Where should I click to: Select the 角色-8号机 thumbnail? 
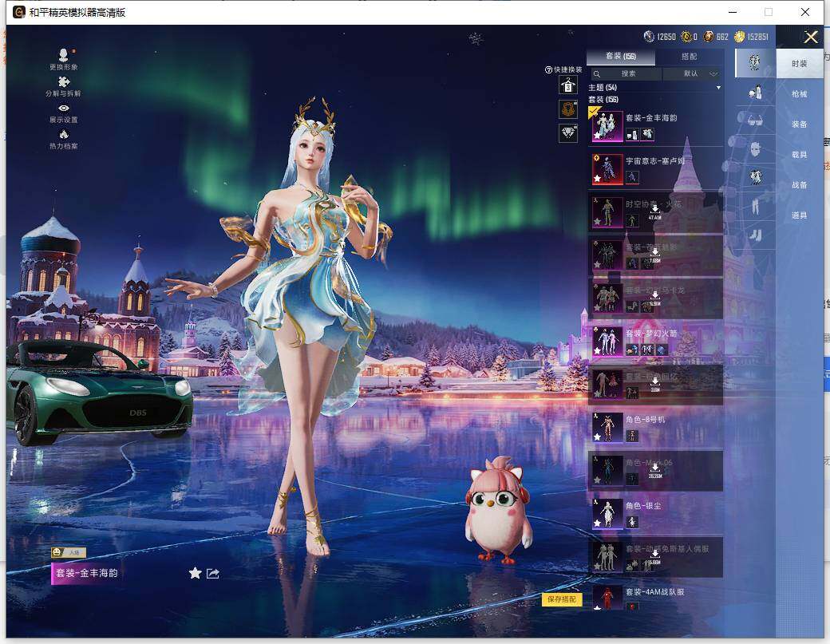607,428
